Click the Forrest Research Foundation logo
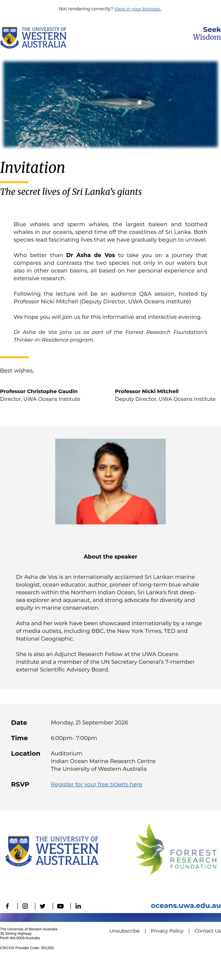The height and width of the screenshot is (980, 221). coord(176,849)
